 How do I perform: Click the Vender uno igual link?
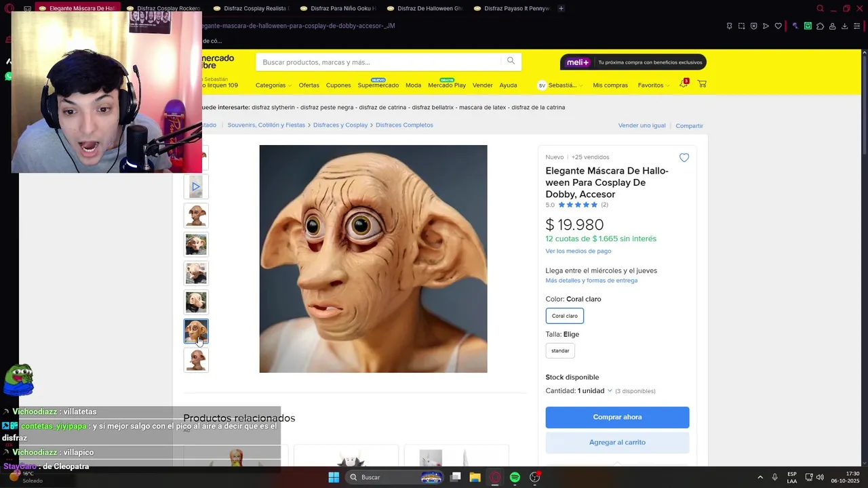click(642, 125)
